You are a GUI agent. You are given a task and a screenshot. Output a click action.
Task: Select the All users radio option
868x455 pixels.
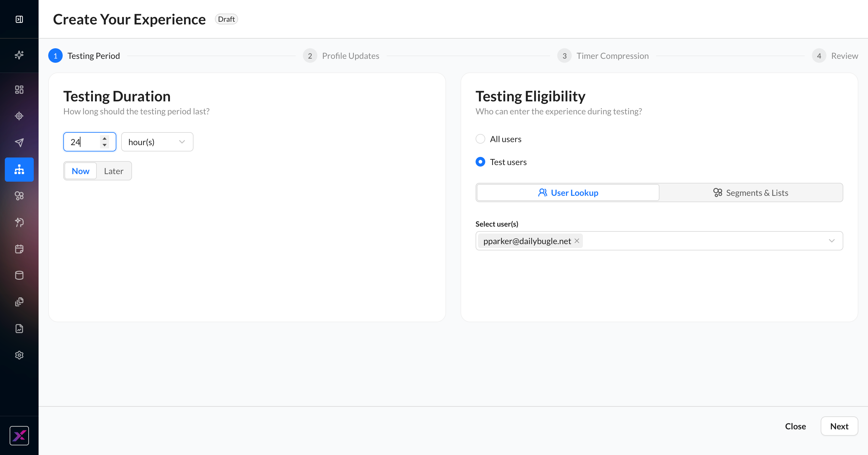(x=480, y=139)
